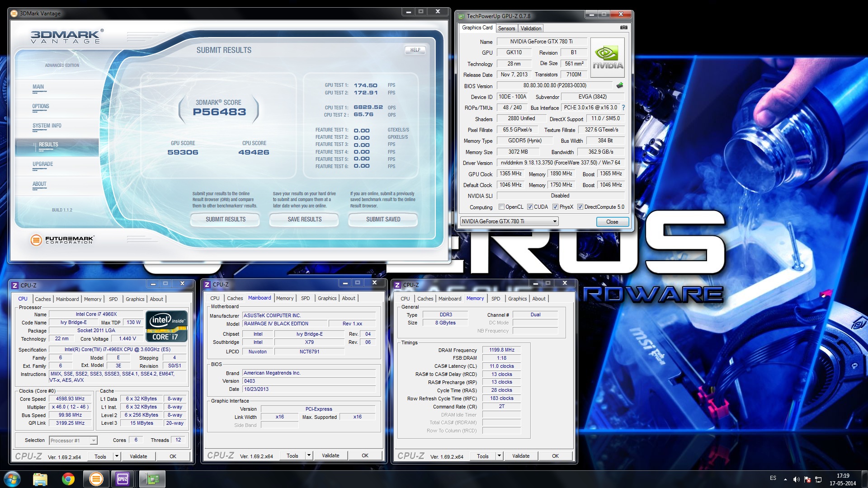Click the NVIDIA logo in GPU-Z
868x488 pixels.
tap(608, 57)
